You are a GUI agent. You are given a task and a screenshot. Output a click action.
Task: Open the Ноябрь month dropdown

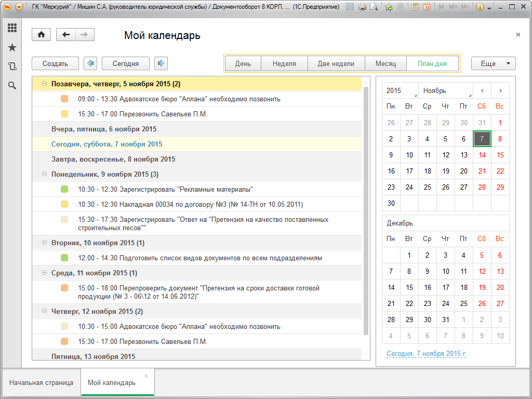[x=446, y=91]
